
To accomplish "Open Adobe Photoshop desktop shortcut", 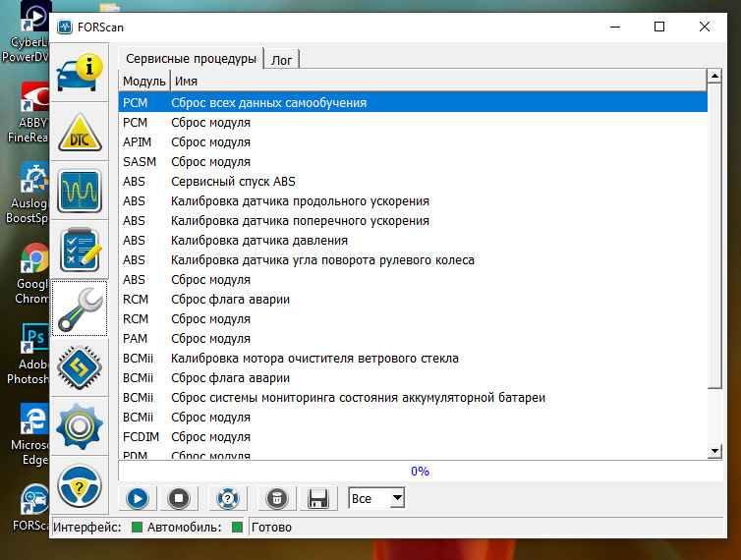I will pos(29,354).
